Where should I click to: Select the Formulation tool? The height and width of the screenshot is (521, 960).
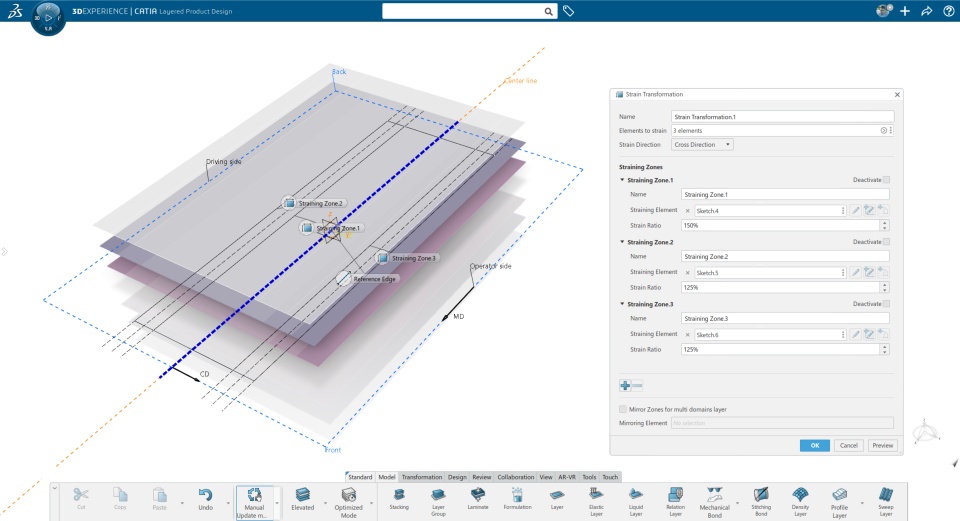click(517, 498)
